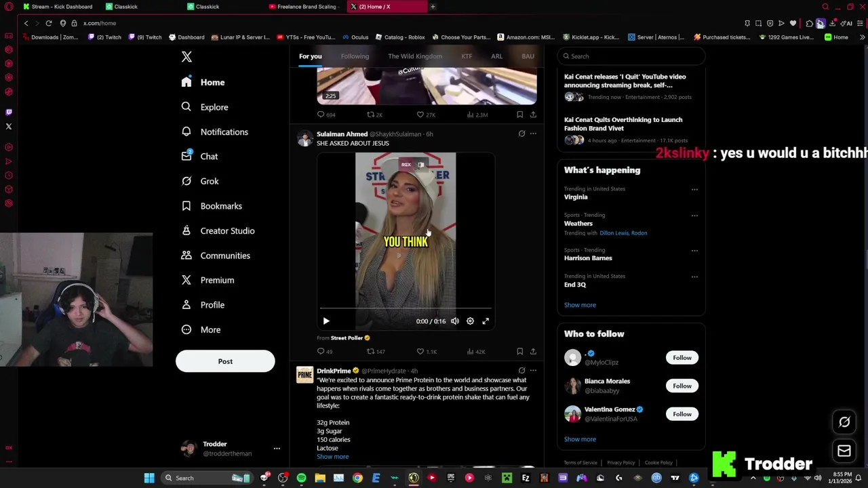Repost the Sulaiman Ahmed post
This screenshot has width=868, height=488.
tap(376, 352)
